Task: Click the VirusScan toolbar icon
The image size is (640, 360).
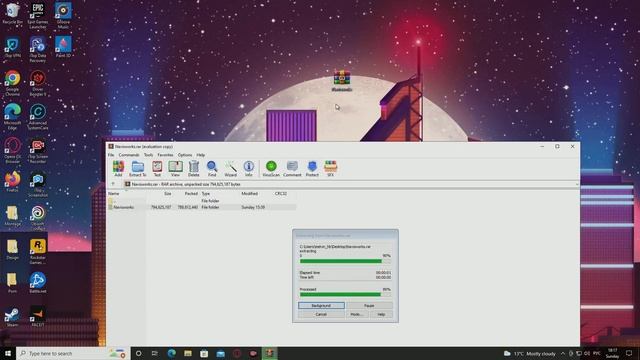Action: click(x=271, y=168)
